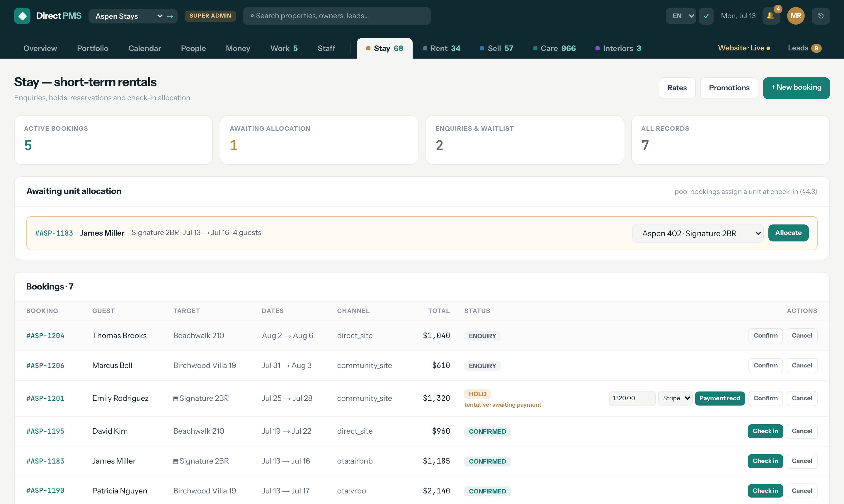This screenshot has height=504, width=844.
Task: Go to the Money tab
Action: coord(238,48)
